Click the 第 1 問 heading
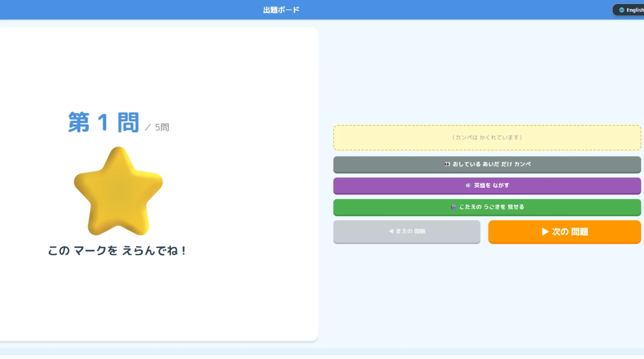644x359 pixels. [x=104, y=122]
